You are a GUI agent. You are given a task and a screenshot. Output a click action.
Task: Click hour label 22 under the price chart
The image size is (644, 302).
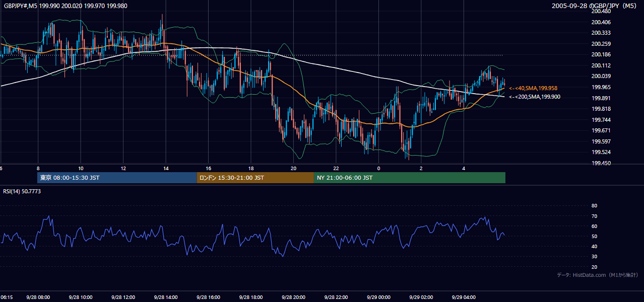tap(336, 168)
